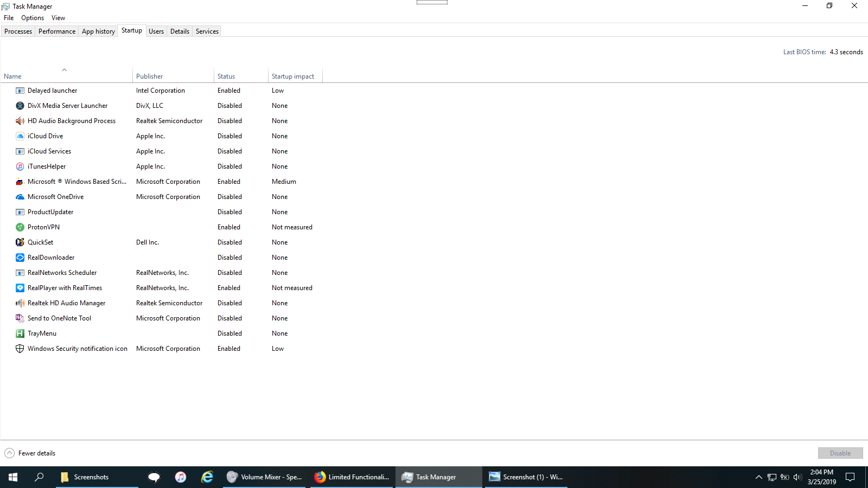Click the Delayed launcher row icon
Screen dimensions: 868x488
20,91
